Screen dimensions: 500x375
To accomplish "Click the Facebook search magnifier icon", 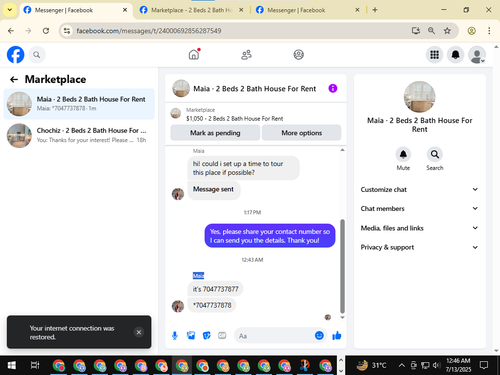I will [37, 55].
